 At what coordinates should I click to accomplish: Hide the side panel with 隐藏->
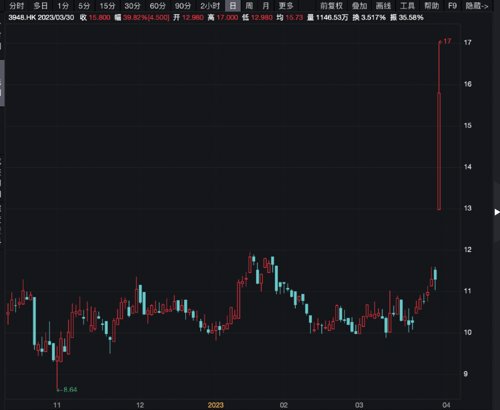click(477, 6)
